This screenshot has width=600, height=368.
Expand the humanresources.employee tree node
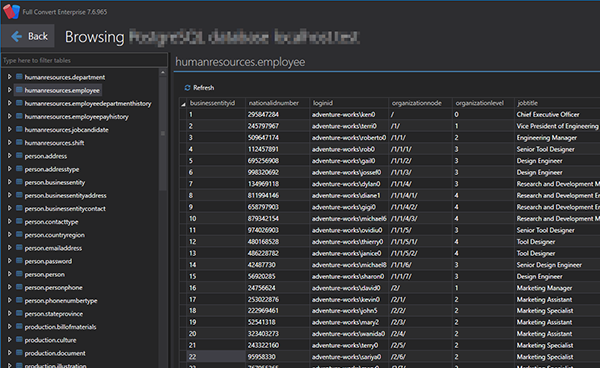point(9,90)
